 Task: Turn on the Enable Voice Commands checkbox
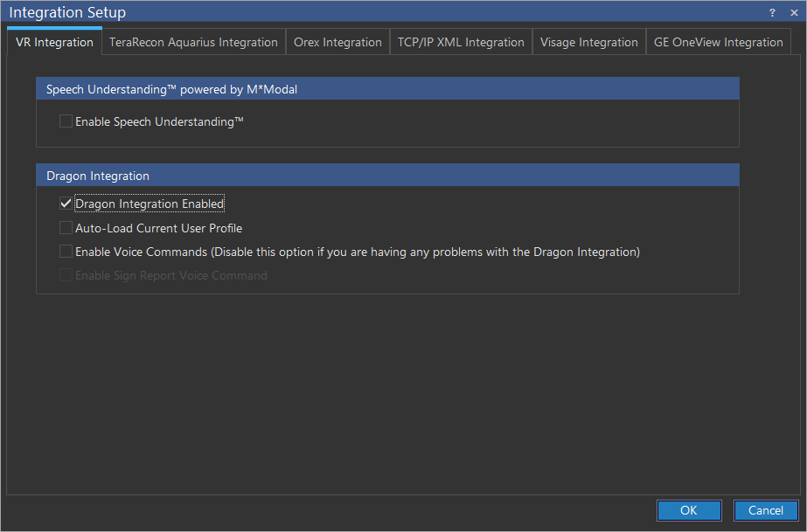66,252
